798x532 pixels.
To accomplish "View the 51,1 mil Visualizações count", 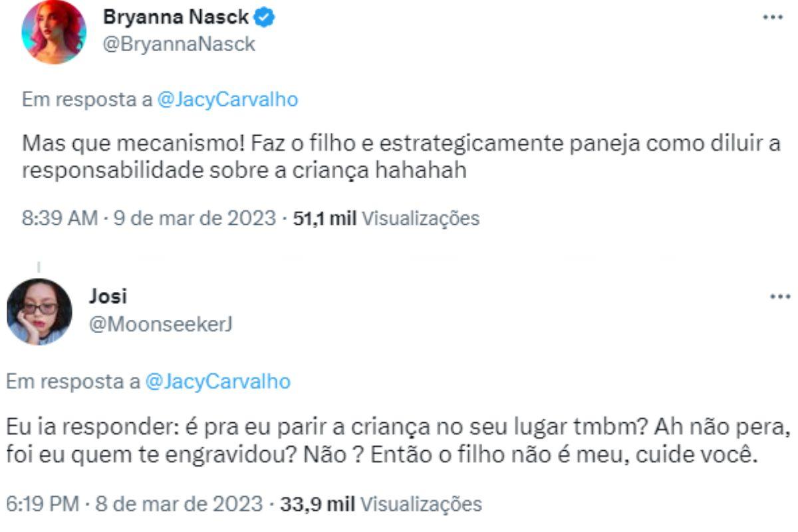I will click(x=387, y=218).
